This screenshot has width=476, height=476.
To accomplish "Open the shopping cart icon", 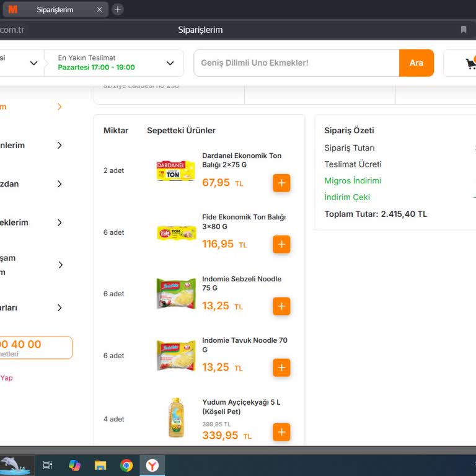I will 470,63.
